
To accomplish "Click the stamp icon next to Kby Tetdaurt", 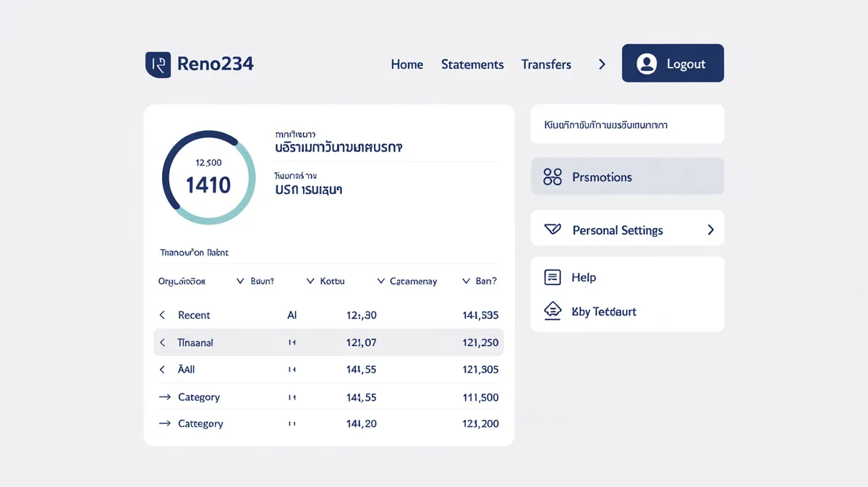I will coord(552,311).
